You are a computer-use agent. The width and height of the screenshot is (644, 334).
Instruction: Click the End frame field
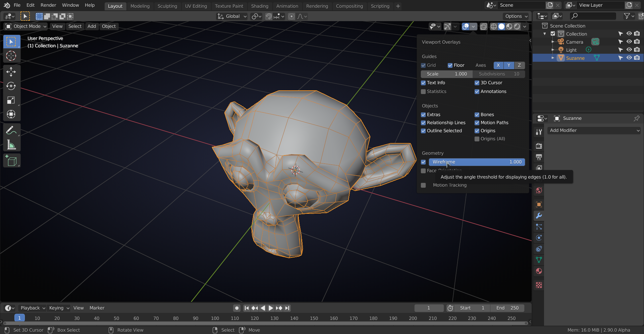click(x=507, y=308)
